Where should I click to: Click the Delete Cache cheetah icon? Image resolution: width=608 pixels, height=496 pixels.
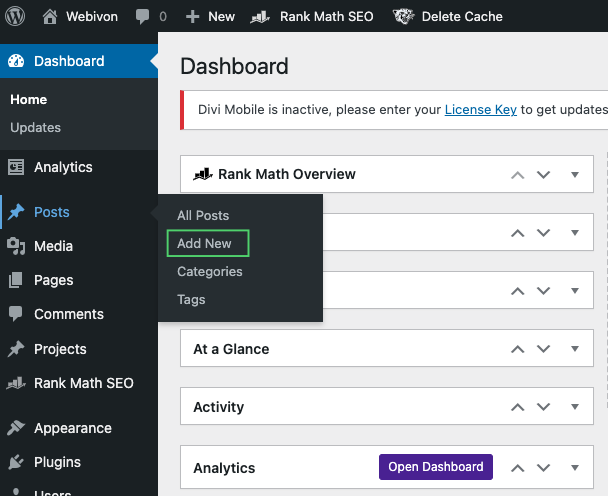pyautogui.click(x=403, y=16)
